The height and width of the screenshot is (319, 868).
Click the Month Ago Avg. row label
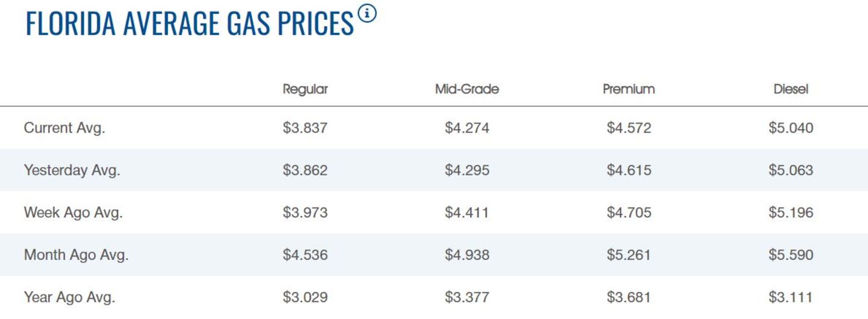[x=76, y=254]
